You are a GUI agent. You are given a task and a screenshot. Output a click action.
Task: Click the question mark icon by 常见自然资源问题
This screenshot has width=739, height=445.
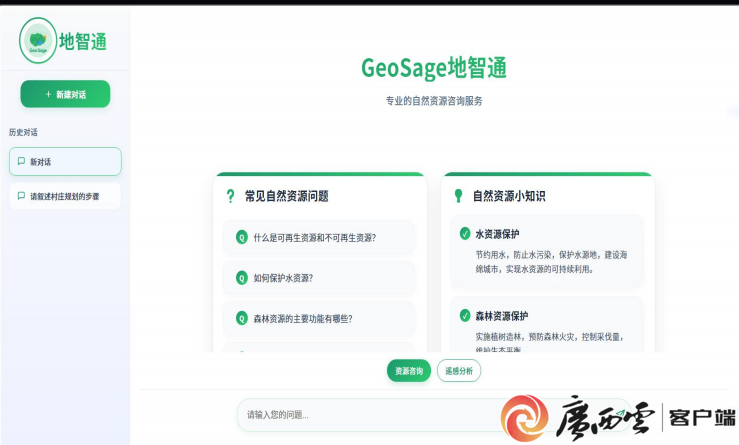click(231, 196)
